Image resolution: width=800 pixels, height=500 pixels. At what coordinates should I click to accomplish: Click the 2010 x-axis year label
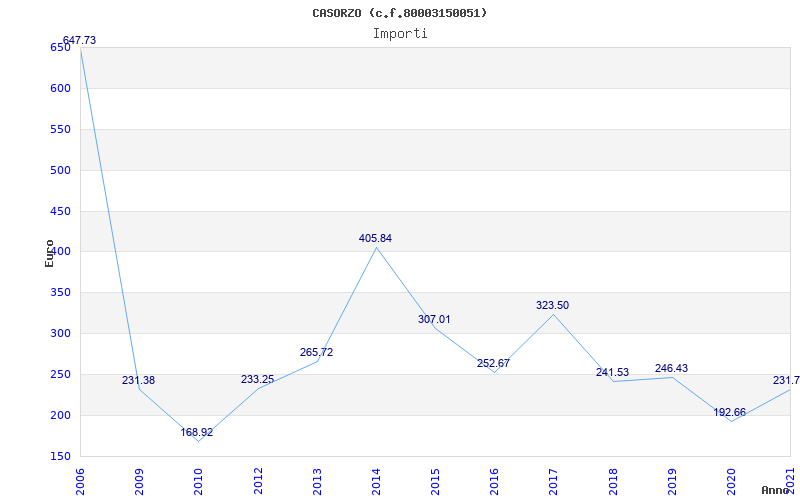[198, 481]
